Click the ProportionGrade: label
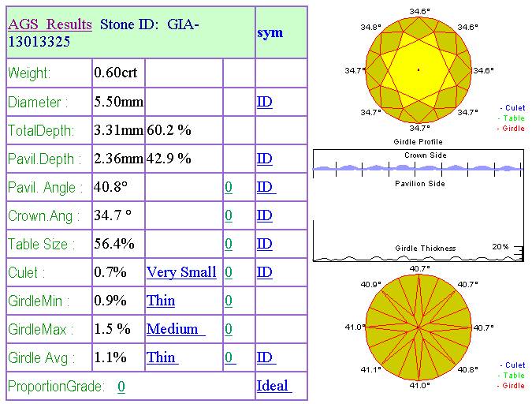This screenshot has width=532, height=404. (x=56, y=387)
